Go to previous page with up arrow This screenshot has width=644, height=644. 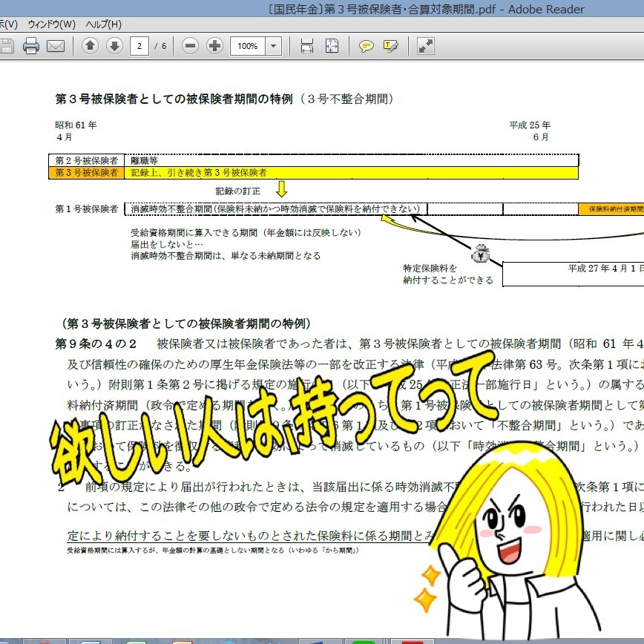coord(90,45)
